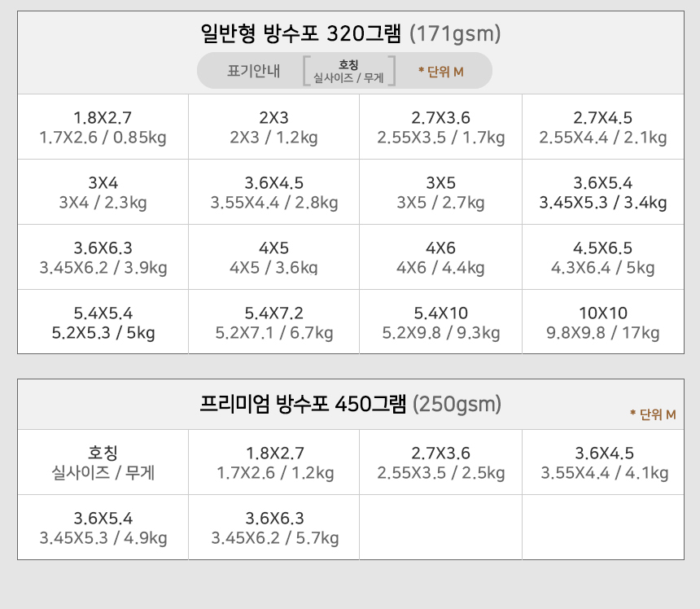700x609 pixels.
Task: Select the 일반형 방수포 320그램 table header
Action: coord(350,34)
